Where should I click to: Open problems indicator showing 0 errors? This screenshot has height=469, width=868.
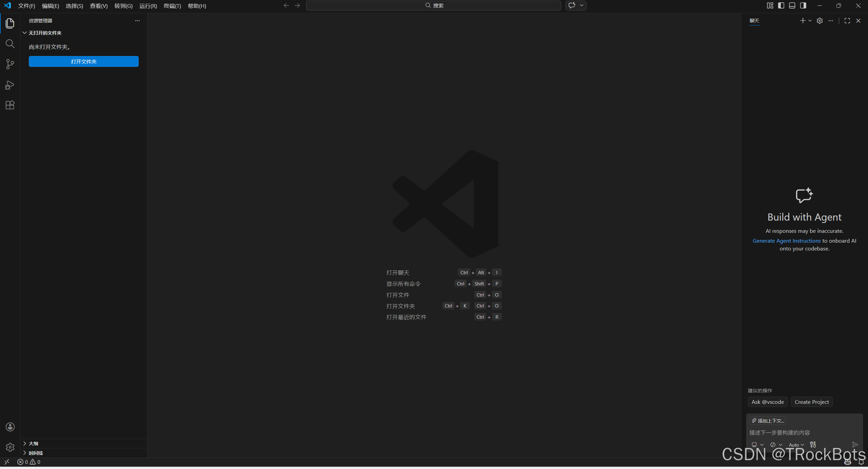click(x=29, y=462)
